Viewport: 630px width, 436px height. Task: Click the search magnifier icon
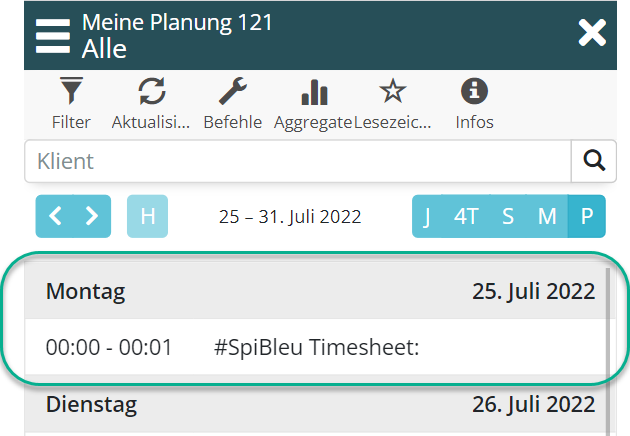593,160
